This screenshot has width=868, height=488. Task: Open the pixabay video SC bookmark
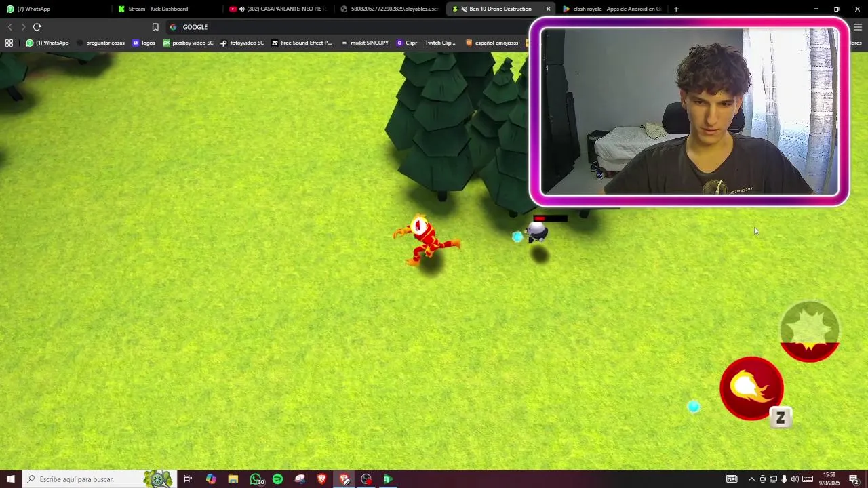(x=188, y=43)
